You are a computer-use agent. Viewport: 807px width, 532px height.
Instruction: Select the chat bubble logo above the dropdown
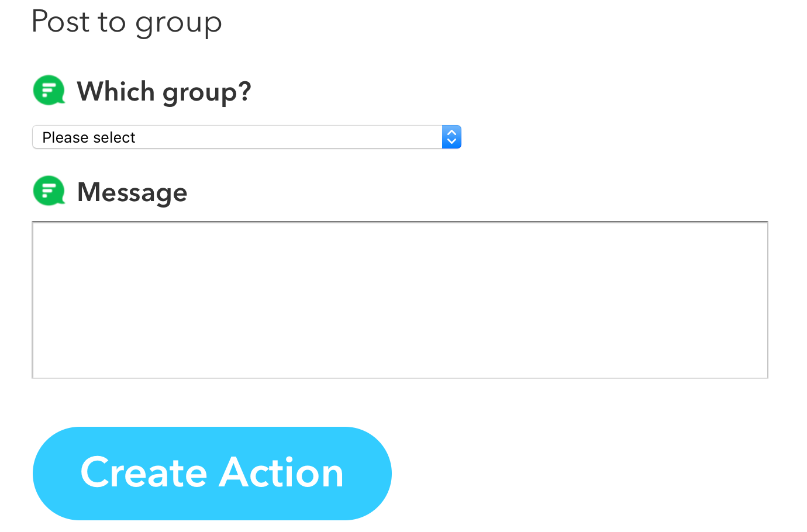[49, 91]
